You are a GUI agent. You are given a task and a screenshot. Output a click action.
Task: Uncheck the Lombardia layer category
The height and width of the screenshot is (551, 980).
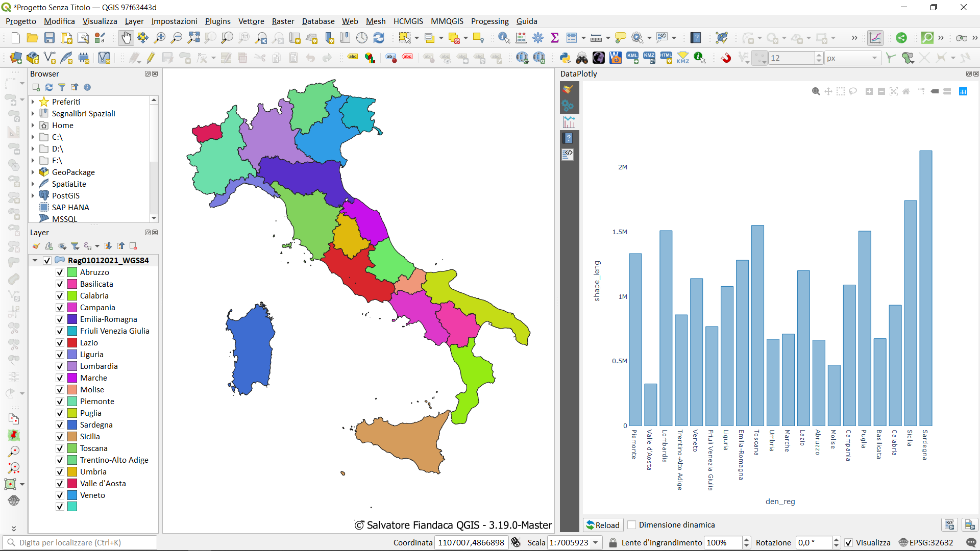click(x=60, y=366)
